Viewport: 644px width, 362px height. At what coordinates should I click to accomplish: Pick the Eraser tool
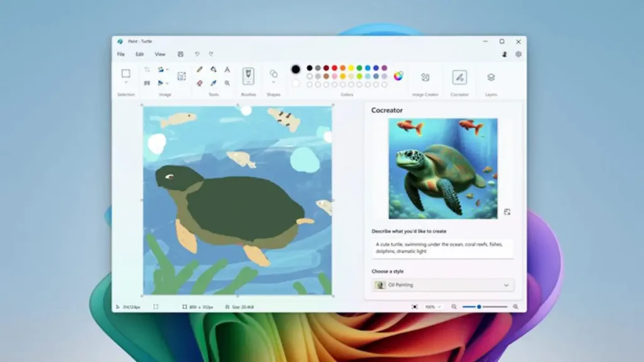199,83
